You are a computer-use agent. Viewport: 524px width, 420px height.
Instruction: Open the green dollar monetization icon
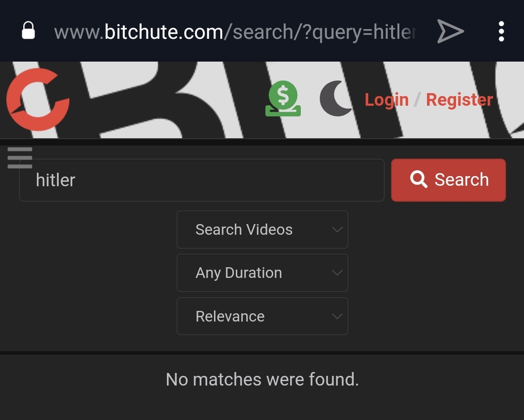[x=283, y=98]
